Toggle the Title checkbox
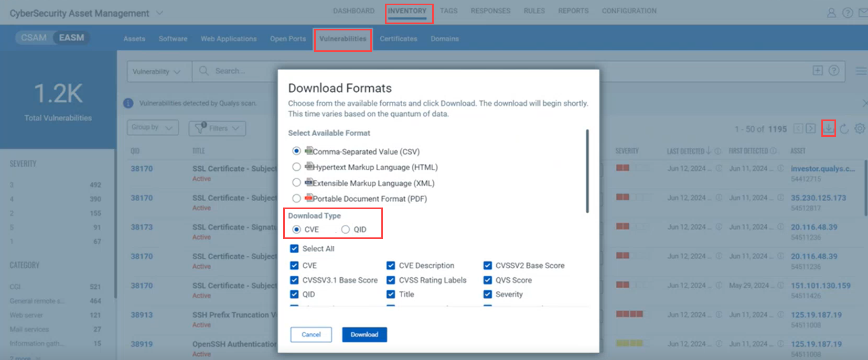This screenshot has width=868, height=360. [x=391, y=294]
